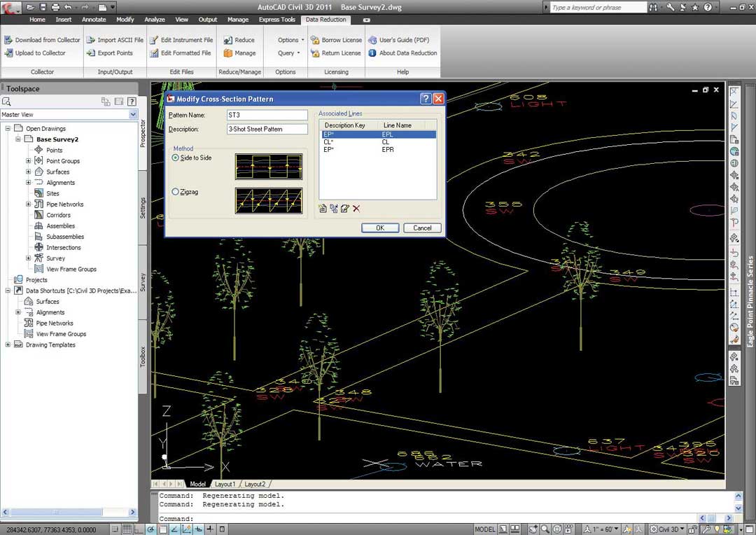Open the User's Guide (PDF) icon
Image resolution: width=756 pixels, height=535 pixels.
372,40
